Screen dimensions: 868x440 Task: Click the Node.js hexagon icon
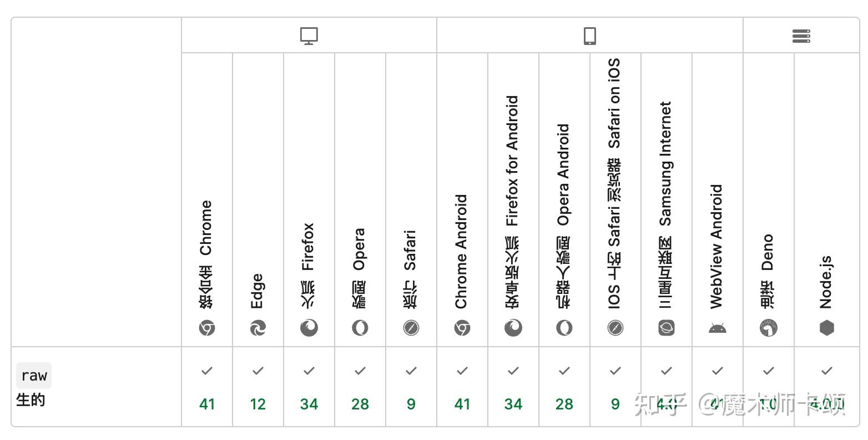click(x=827, y=328)
